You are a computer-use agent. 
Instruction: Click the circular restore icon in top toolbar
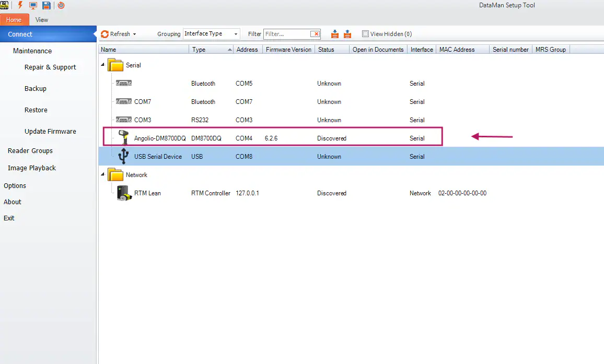coord(61,5)
